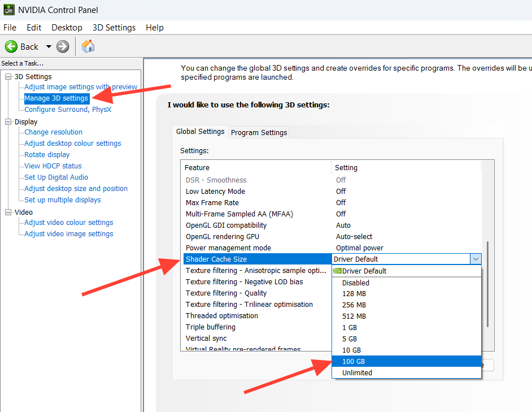Click the NVIDIA logo in the title bar
This screenshot has height=412, width=532.
pyautogui.click(x=10, y=9)
